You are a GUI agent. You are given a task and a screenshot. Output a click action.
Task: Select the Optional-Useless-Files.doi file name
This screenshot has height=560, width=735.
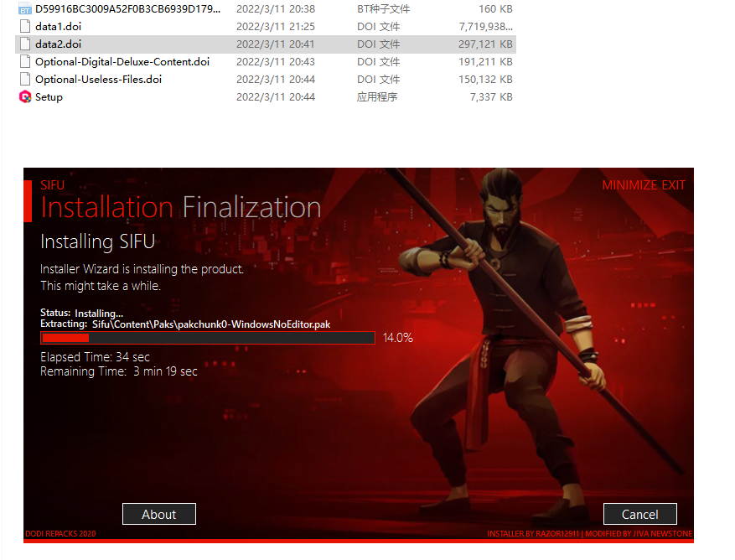(x=98, y=80)
